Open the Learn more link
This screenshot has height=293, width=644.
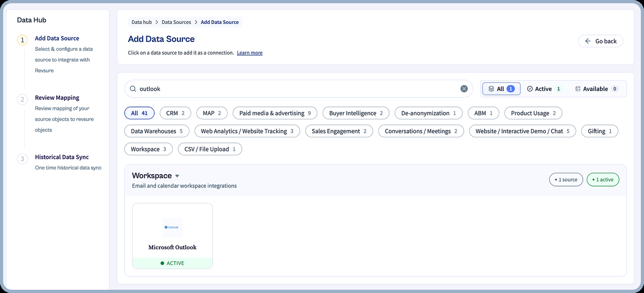tap(250, 53)
